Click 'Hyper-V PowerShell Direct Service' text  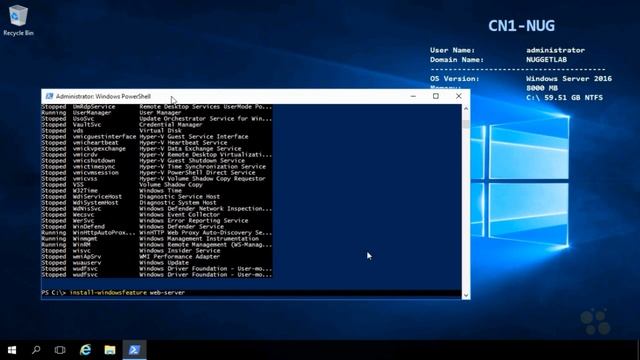point(197,173)
